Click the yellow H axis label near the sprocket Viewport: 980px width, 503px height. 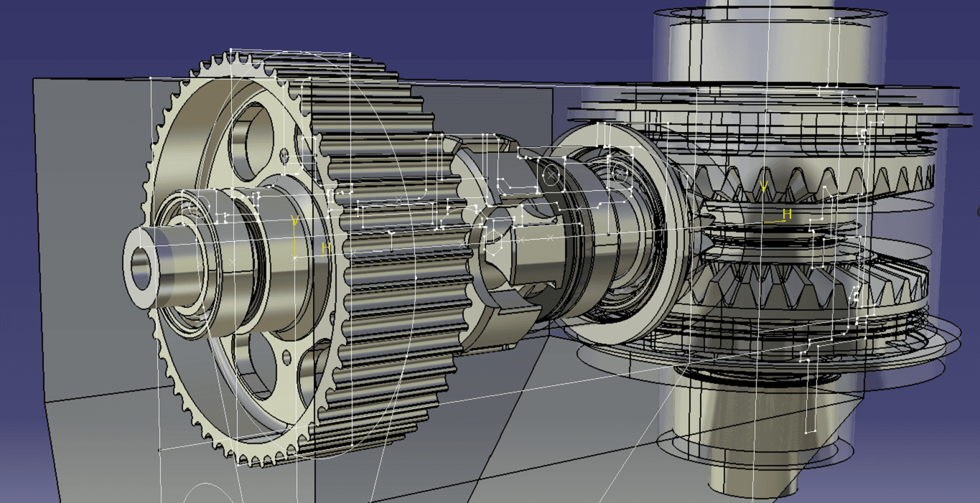326,248
